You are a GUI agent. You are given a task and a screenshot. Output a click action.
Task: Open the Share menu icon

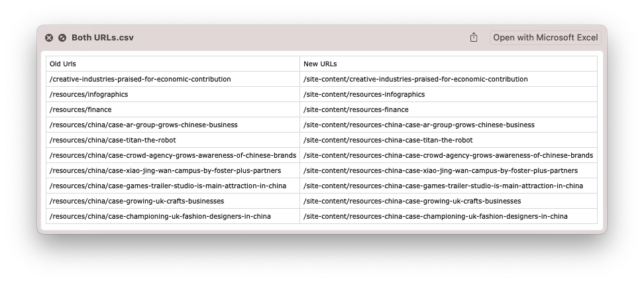474,38
